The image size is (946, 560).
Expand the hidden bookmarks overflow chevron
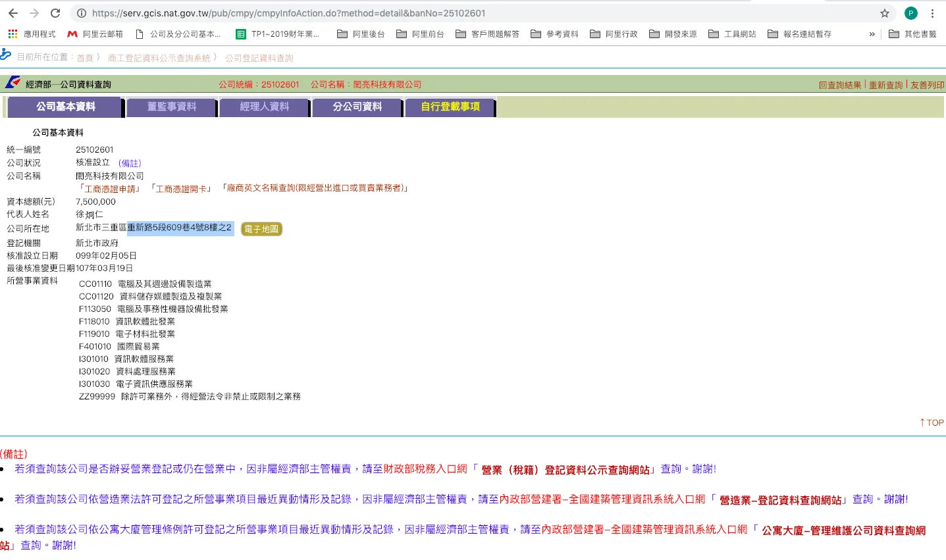tap(872, 34)
